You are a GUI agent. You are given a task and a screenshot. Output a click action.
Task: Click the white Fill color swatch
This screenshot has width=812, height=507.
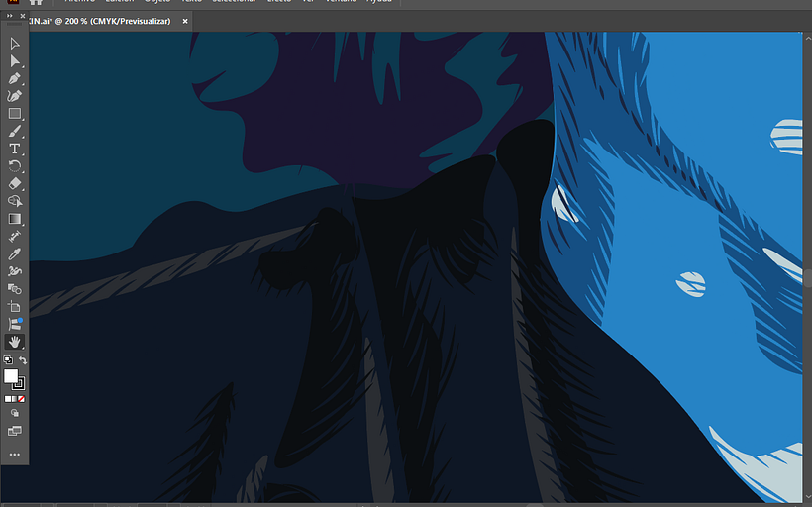11,376
